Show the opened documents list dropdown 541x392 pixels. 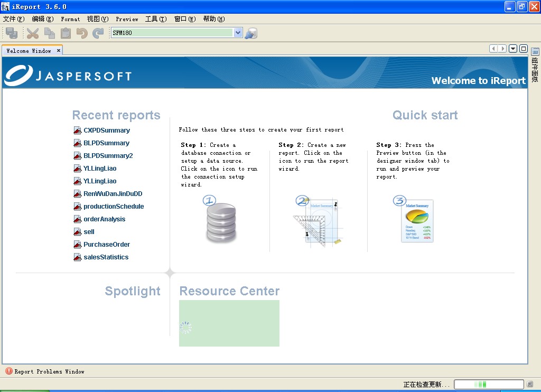pyautogui.click(x=512, y=49)
